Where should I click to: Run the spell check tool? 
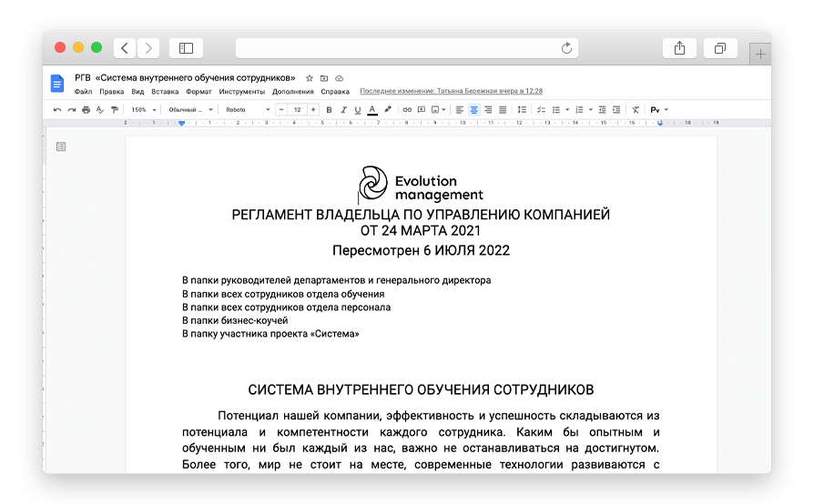pos(100,110)
